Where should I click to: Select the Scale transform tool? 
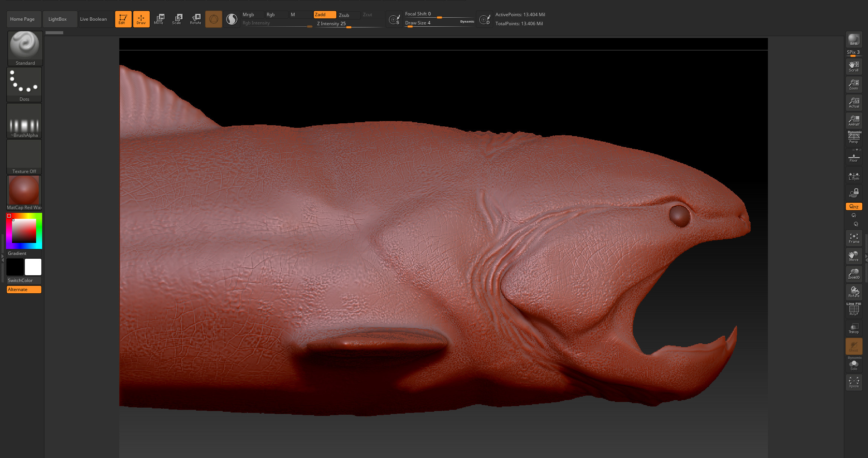177,19
